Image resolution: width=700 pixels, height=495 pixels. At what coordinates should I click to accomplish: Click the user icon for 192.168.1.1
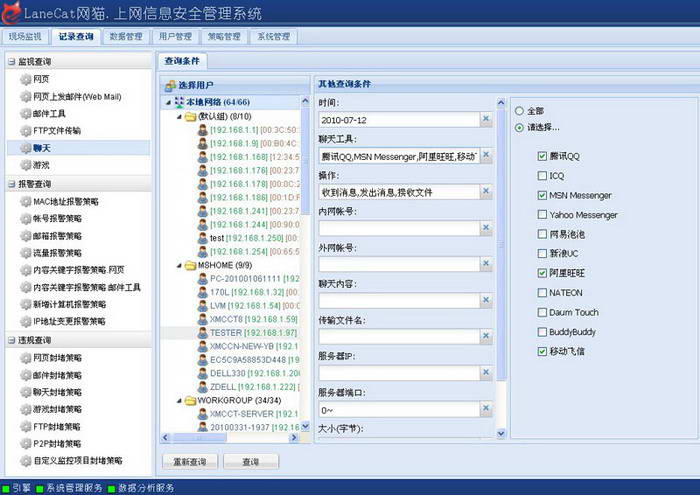[203, 130]
